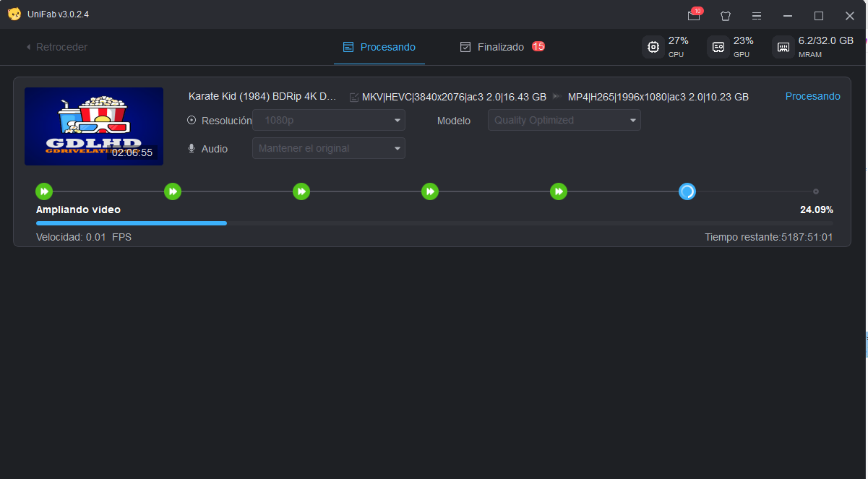The width and height of the screenshot is (868, 479).
Task: Click the fifth green completed step marker
Action: 559,191
